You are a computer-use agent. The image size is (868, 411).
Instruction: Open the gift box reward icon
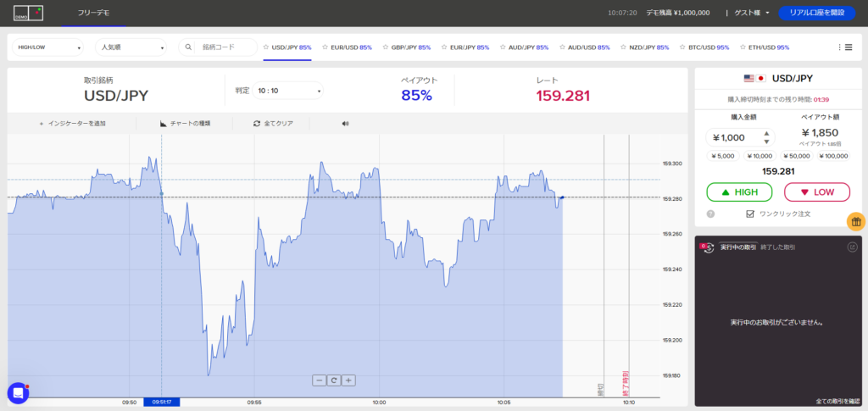coord(855,222)
